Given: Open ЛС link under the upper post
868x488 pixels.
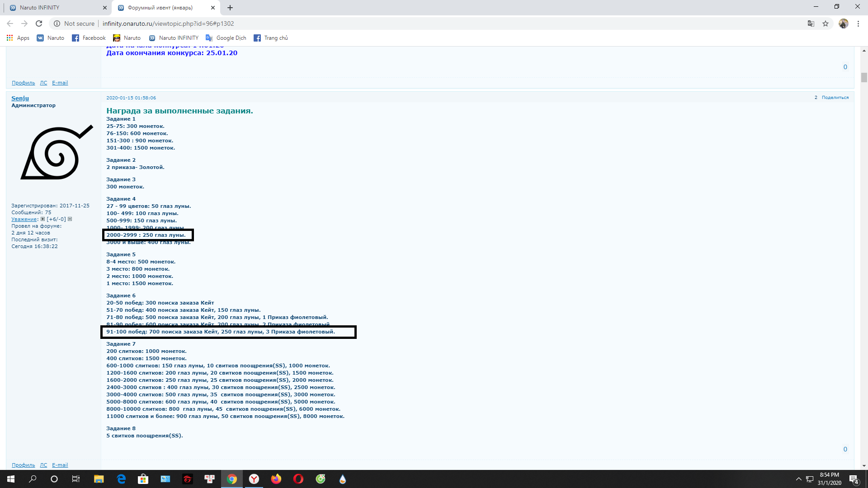Looking at the screenshot, I should (x=43, y=83).
